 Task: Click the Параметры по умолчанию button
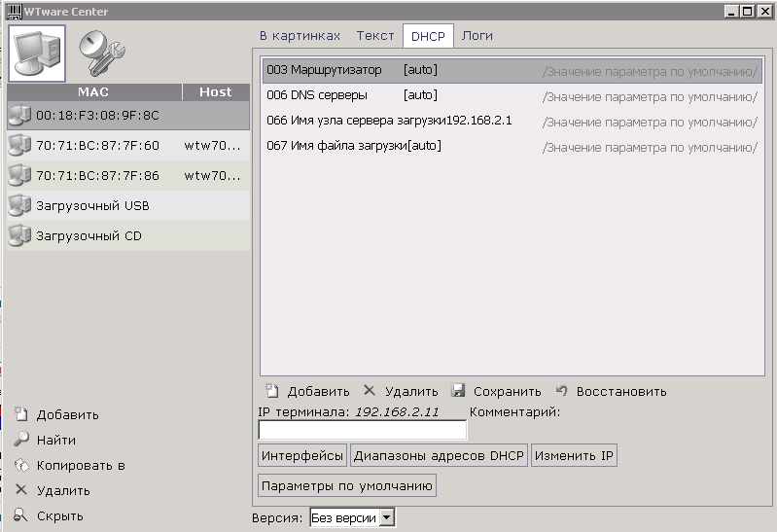(347, 485)
